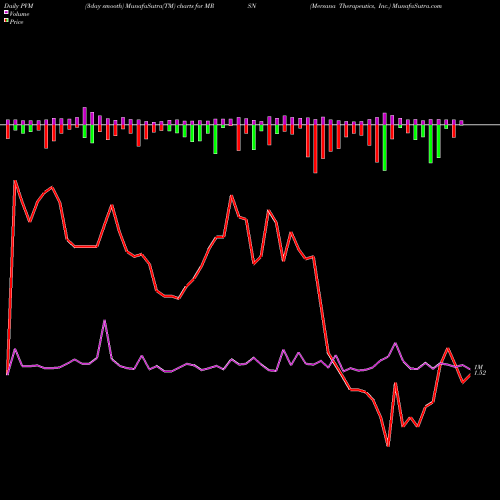
Task: Select the Volume legend label
Action: (x=19, y=14)
